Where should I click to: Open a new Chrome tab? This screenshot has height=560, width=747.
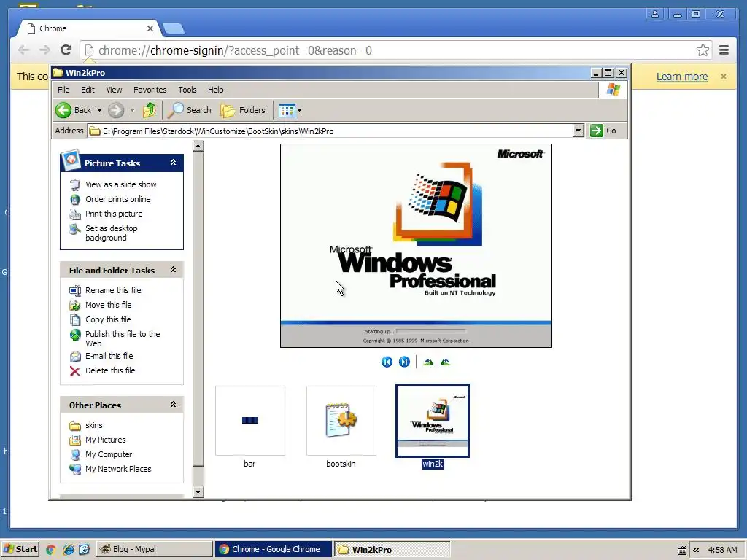[174, 28]
